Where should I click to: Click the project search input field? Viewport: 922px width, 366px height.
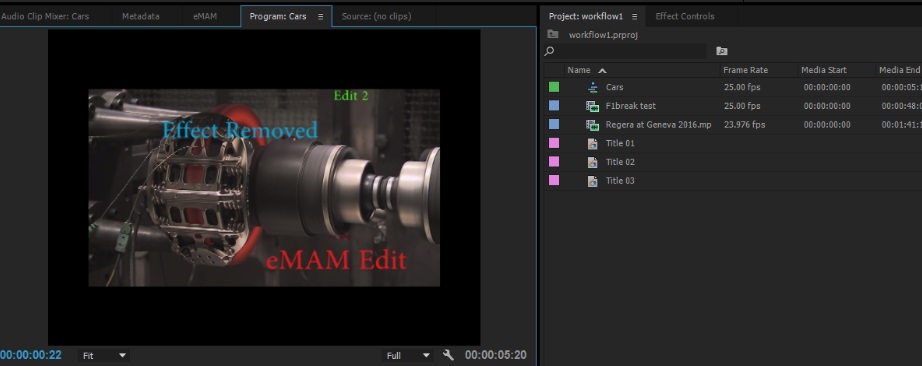pyautogui.click(x=630, y=51)
